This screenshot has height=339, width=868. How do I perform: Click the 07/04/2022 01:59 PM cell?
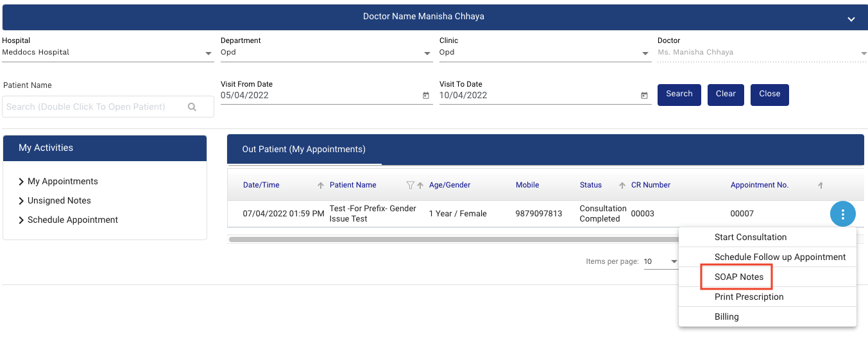[x=284, y=214]
